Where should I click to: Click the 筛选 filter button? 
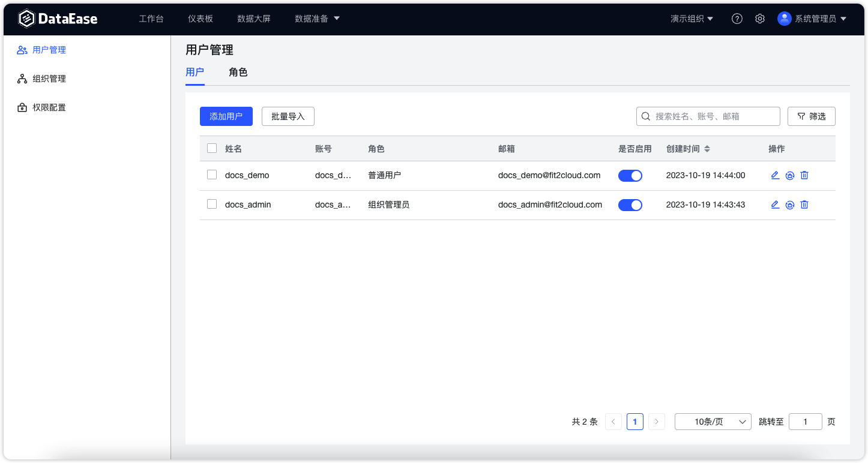pyautogui.click(x=812, y=116)
